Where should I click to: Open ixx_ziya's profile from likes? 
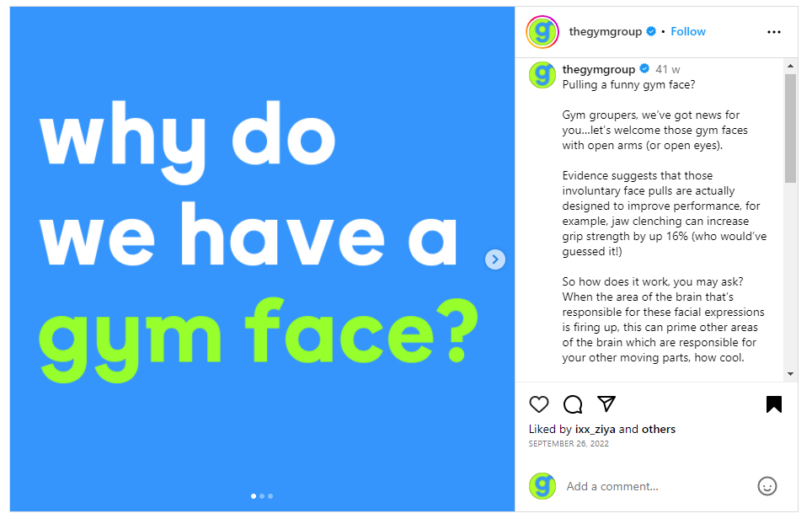(596, 430)
